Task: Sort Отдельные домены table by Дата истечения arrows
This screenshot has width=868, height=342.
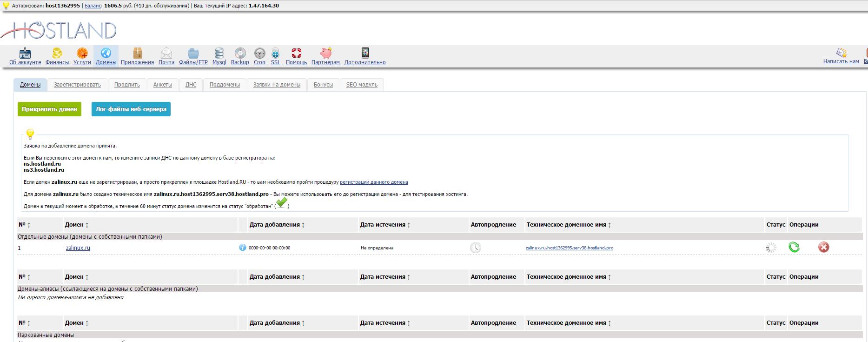Action: pyautogui.click(x=409, y=225)
